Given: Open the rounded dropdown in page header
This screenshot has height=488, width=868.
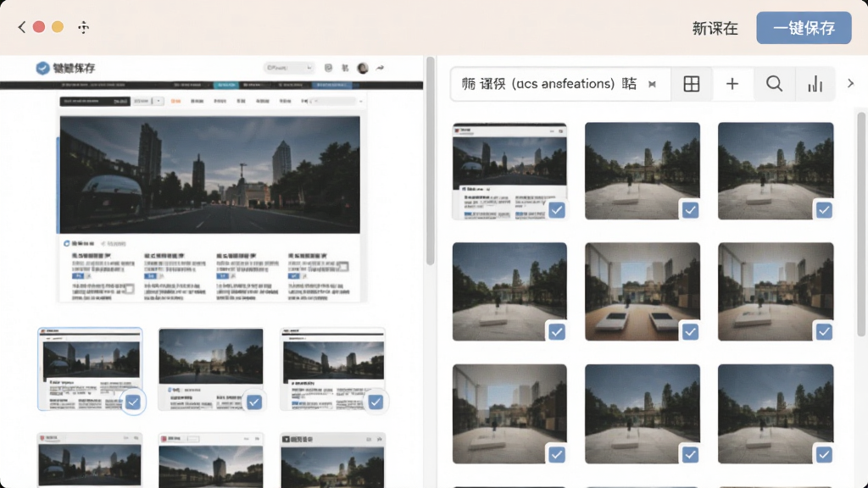Looking at the screenshot, I should coord(288,68).
